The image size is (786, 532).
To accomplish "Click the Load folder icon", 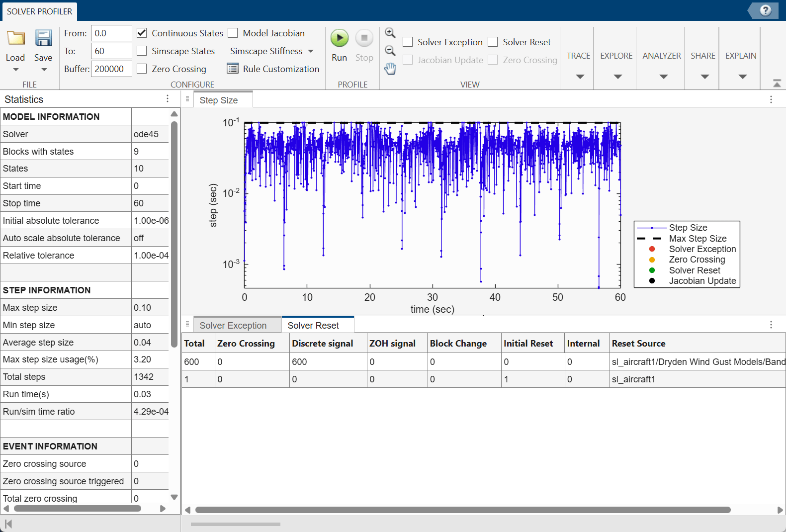I will coord(15,38).
